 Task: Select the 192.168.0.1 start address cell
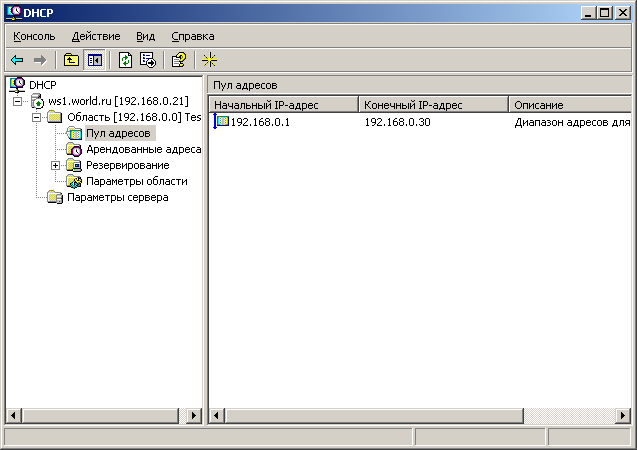click(x=260, y=122)
